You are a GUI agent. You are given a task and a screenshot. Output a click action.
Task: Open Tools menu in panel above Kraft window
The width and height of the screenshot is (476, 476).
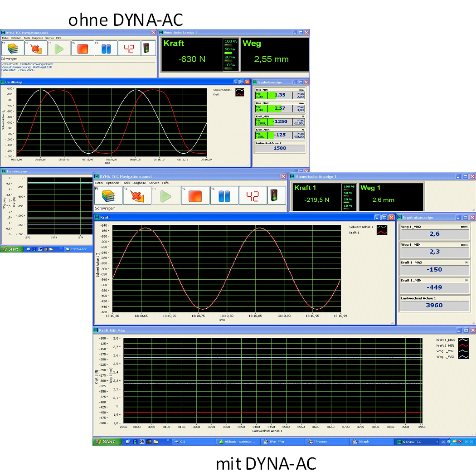126,183
